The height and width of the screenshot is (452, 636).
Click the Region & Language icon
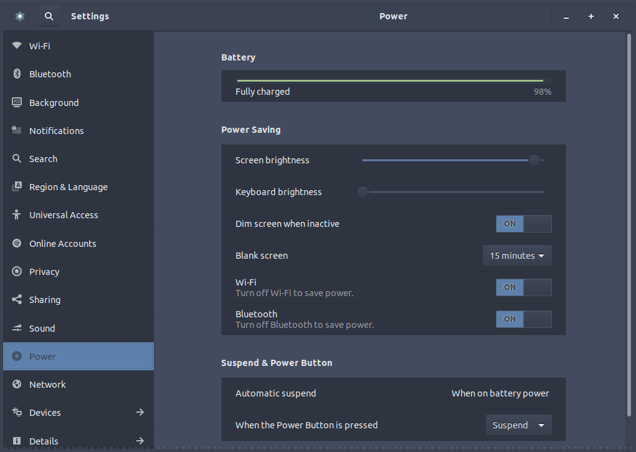pos(17,186)
